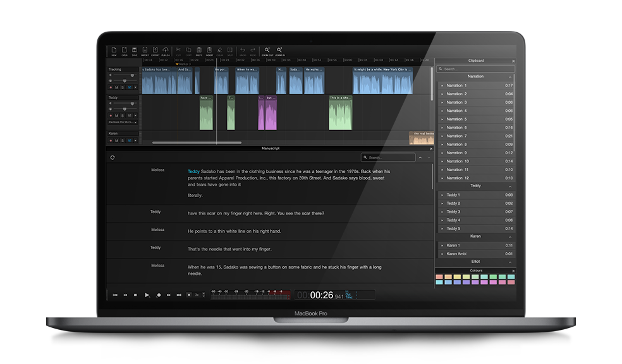
Task: Mute the Tracking track
Action: (x=116, y=87)
